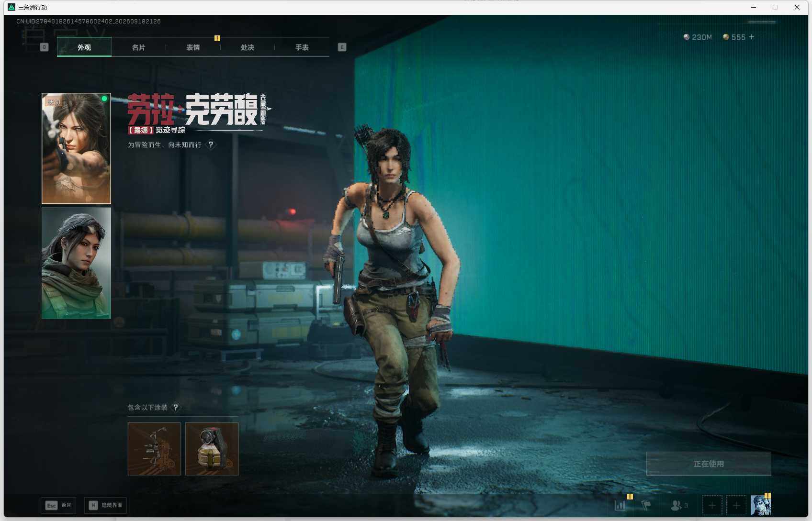
Task: Switch to the 外观 tab
Action: tap(84, 47)
